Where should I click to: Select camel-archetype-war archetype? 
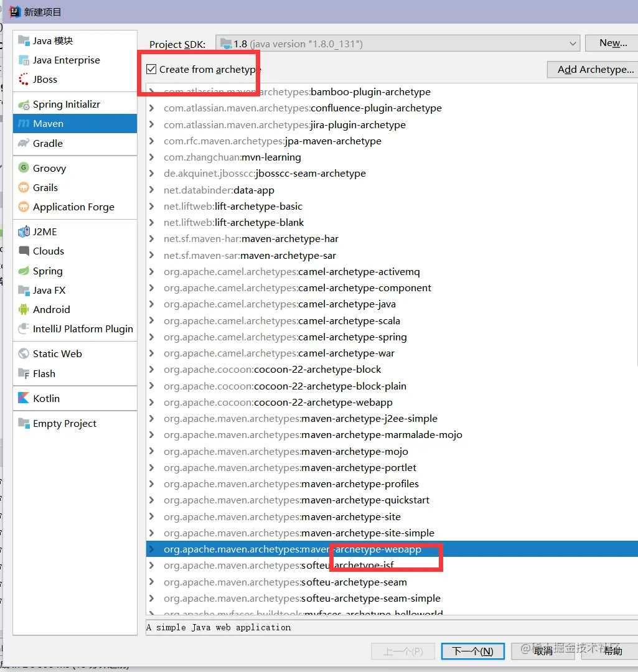pyautogui.click(x=279, y=353)
